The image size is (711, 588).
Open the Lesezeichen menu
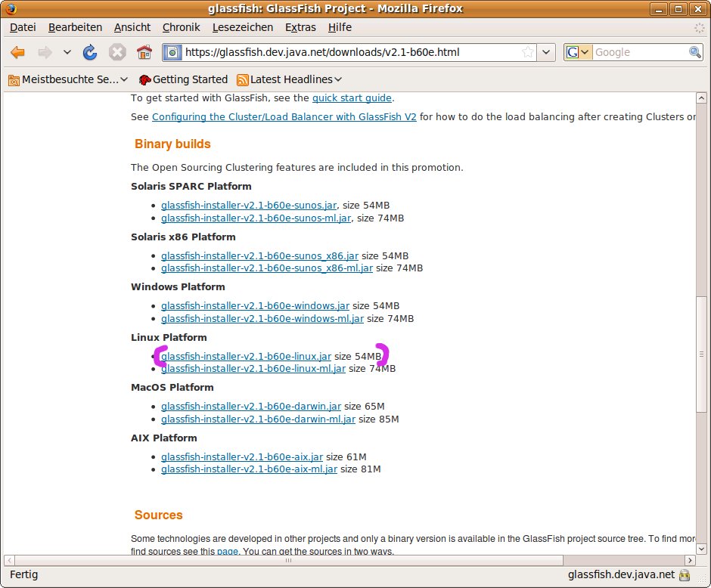(242, 27)
